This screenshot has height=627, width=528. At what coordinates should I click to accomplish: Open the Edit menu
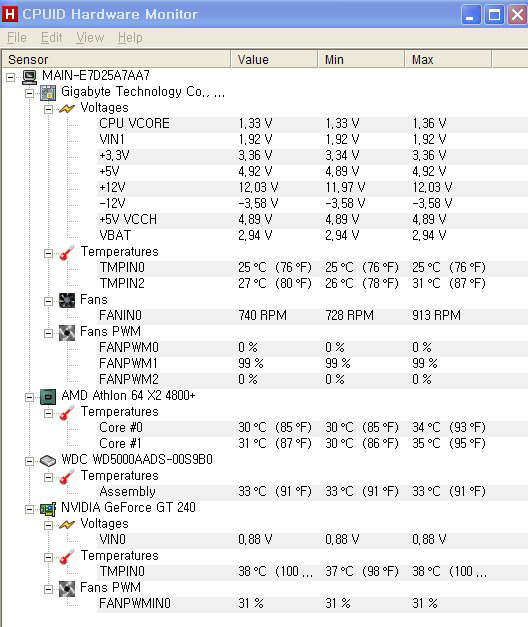click(x=52, y=38)
